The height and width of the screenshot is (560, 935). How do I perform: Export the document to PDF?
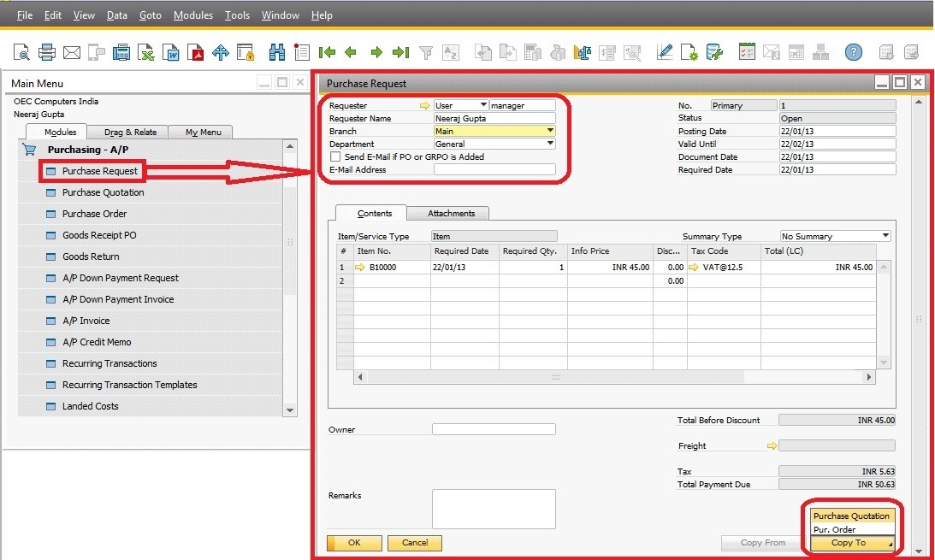click(x=195, y=52)
